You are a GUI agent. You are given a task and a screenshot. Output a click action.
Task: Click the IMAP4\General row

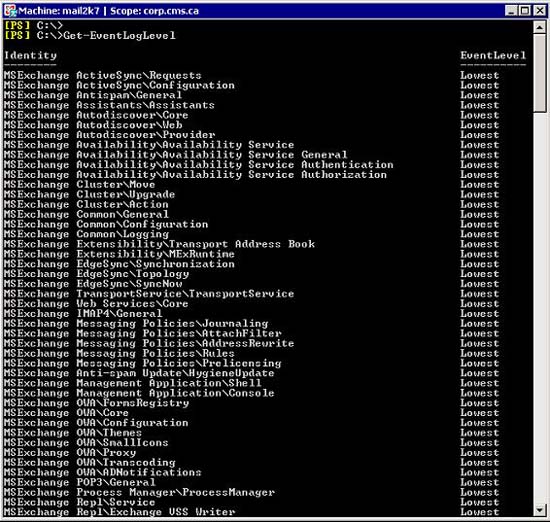[x=251, y=314]
